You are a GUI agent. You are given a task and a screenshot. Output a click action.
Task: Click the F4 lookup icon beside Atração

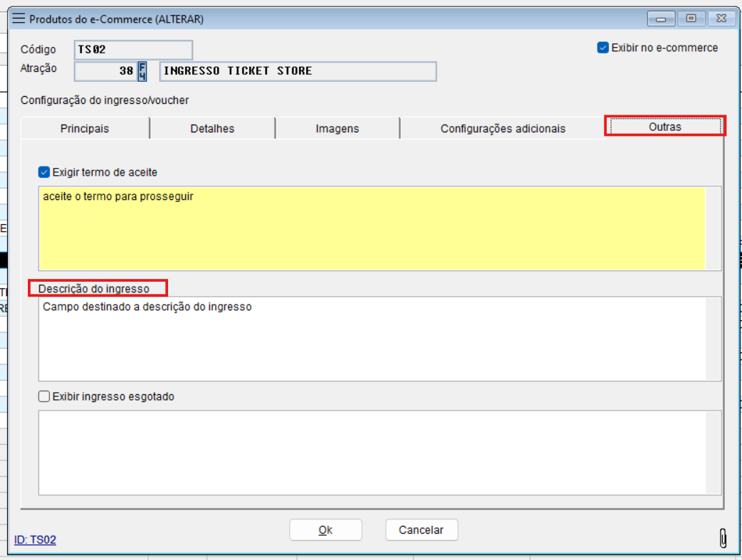click(x=142, y=71)
